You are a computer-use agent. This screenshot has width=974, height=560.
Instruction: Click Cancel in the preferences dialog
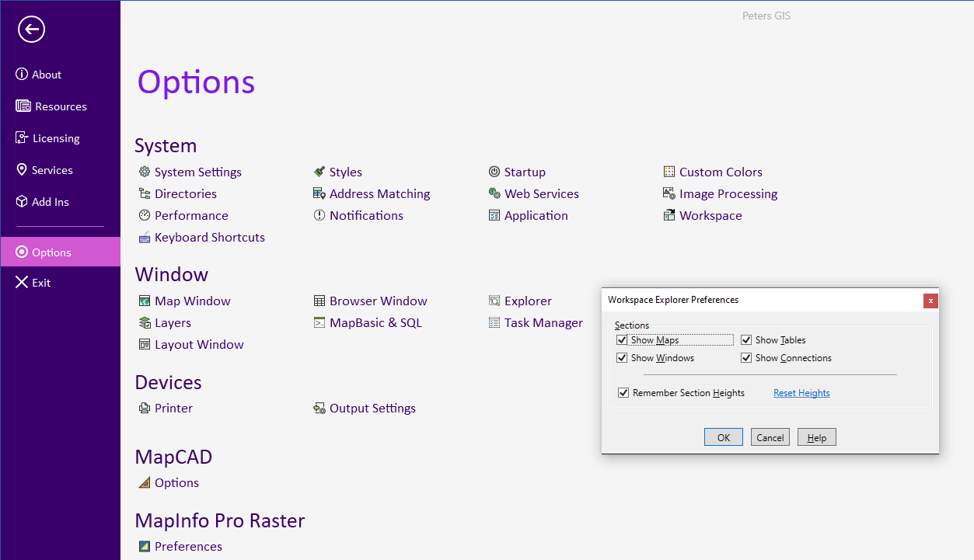(x=770, y=437)
